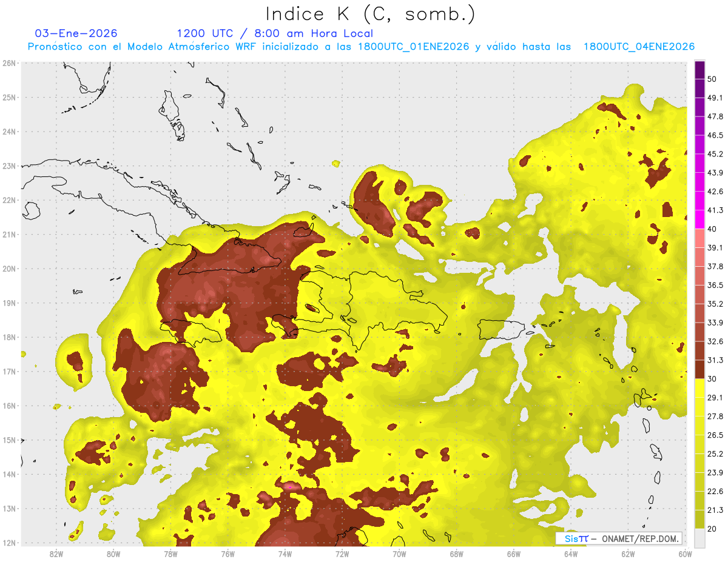Click the colorbar value "26.5"
This screenshot has height=562, width=728.
tap(715, 435)
